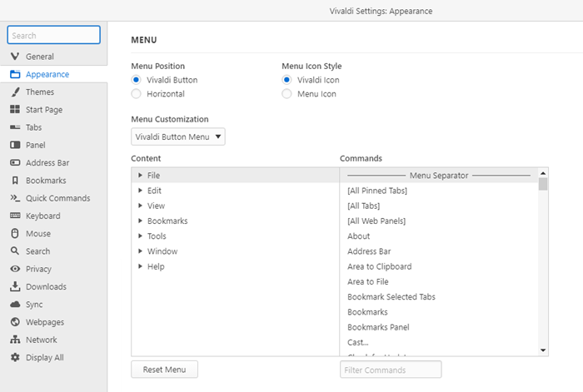This screenshot has width=583, height=392.
Task: Click the Downloads arrow icon
Action: click(15, 286)
